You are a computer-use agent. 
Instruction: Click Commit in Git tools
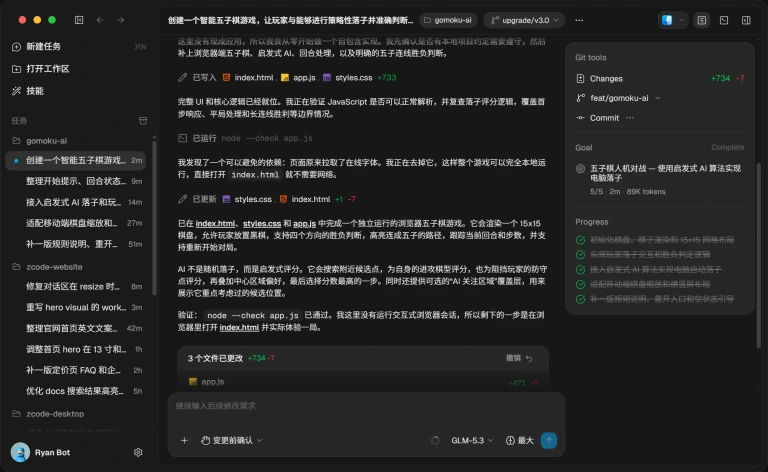pyautogui.click(x=598, y=118)
